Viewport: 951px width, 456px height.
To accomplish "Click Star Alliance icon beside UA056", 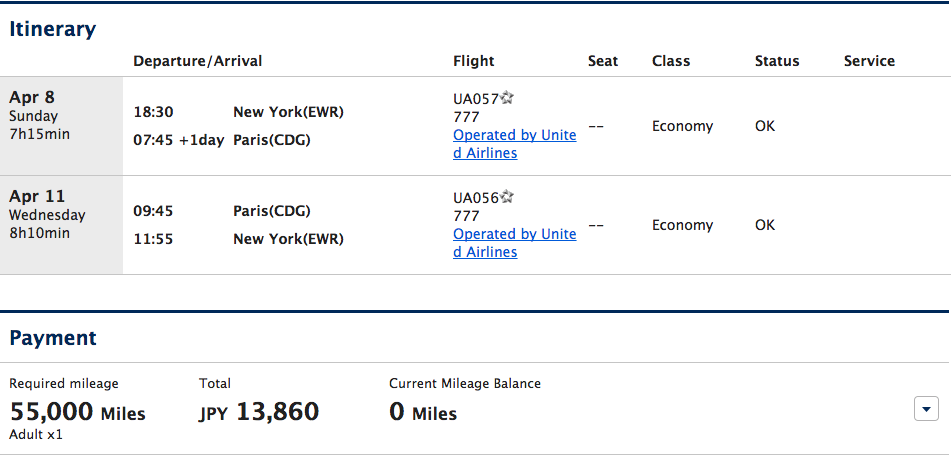I will [507, 196].
